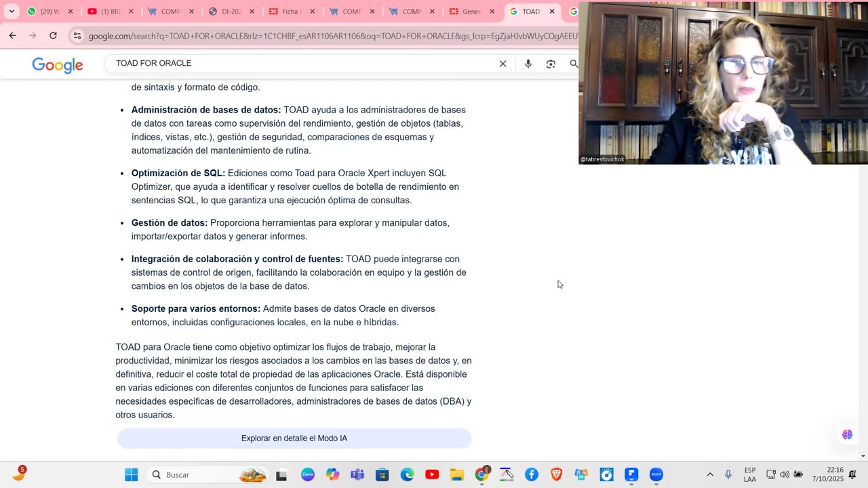Viewport: 868px width, 488px height.
Task: Click Explorar en detalle el Modo IA
Action: 294,439
